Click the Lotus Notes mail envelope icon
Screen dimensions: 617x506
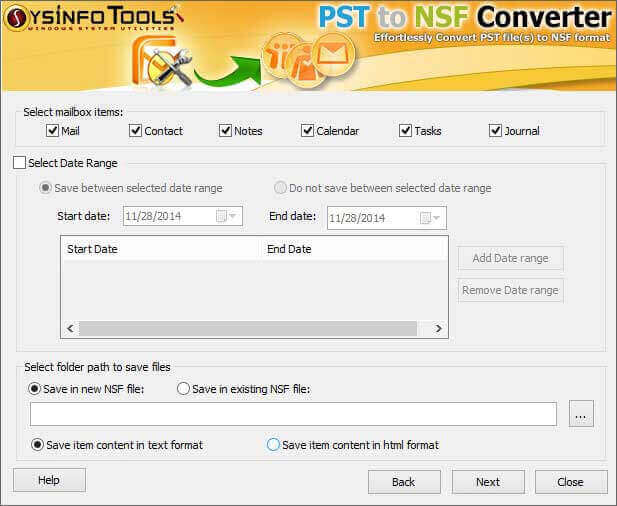pyautogui.click(x=333, y=55)
